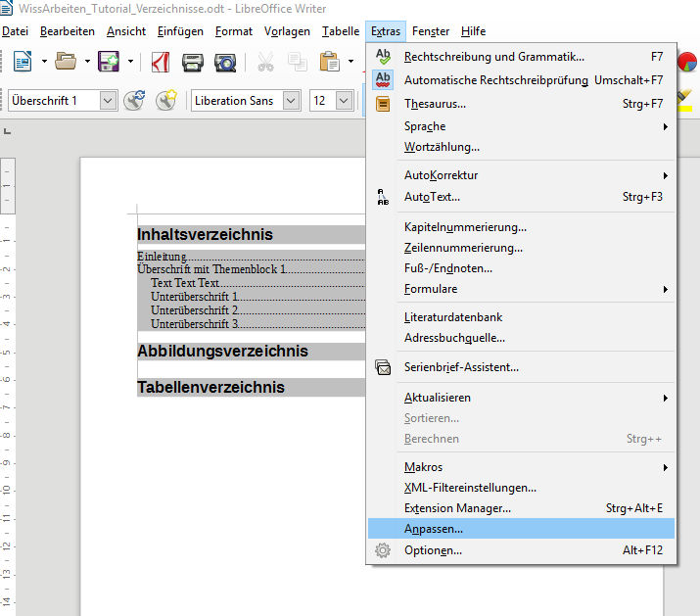Select Adressbuchquelle entry
The image size is (700, 616).
click(521, 338)
